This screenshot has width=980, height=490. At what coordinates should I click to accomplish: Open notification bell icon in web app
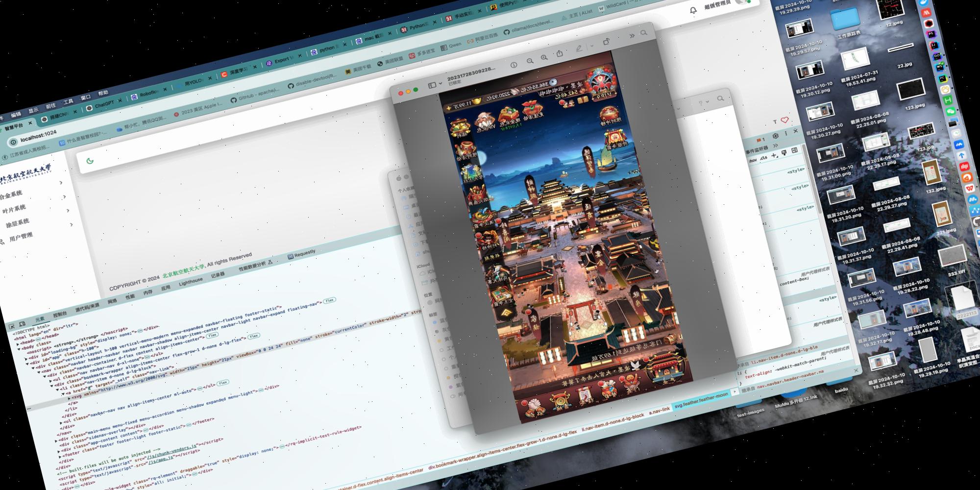coord(693,10)
